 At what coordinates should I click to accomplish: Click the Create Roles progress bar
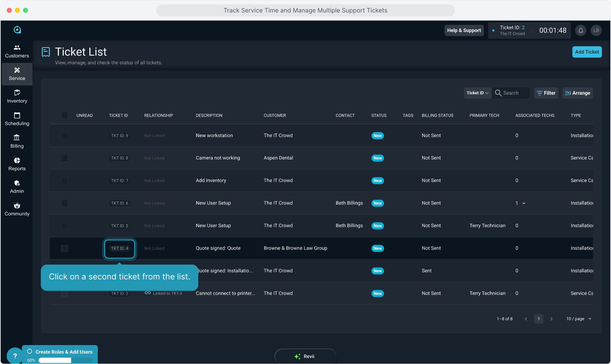[65, 360]
